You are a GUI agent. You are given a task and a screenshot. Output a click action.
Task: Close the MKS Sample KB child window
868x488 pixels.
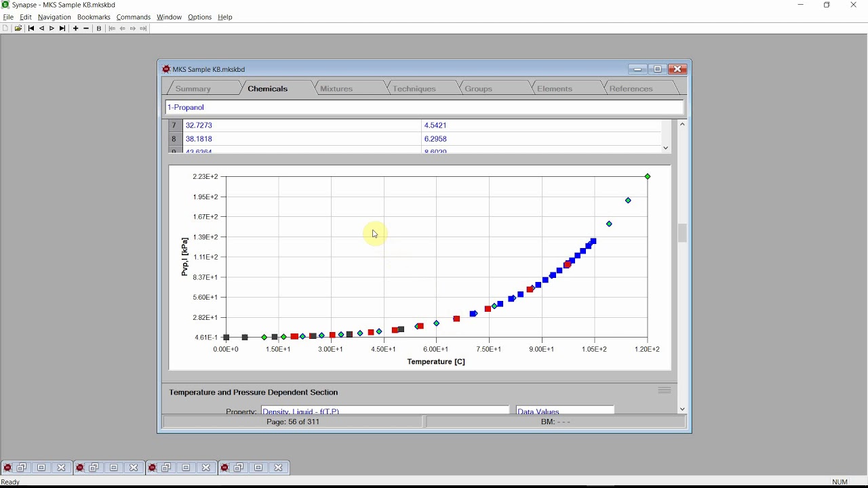coord(678,69)
